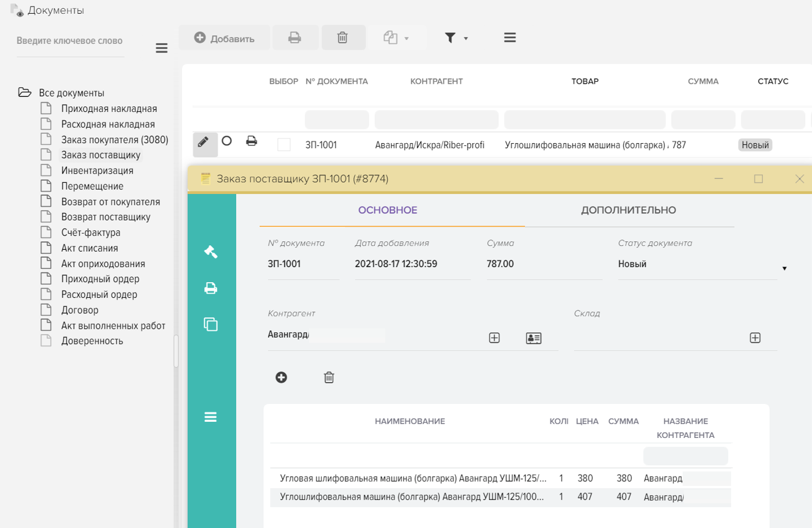812x528 pixels.
Task: Click the pencil edit icon for ЗП-1001
Action: (203, 142)
